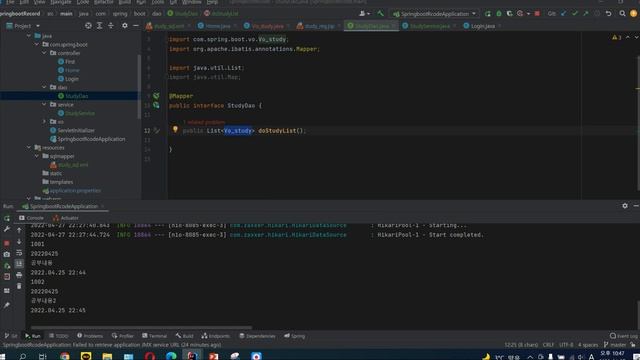Switch to Home.java editor tab
Viewport: 640px width, 360px height.
[217, 26]
